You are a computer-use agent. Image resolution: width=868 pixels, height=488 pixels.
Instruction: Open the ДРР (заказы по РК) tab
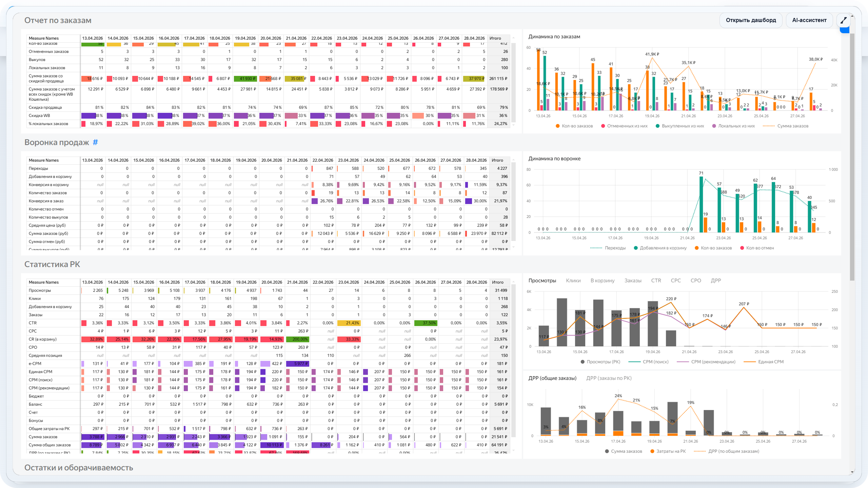pos(609,378)
